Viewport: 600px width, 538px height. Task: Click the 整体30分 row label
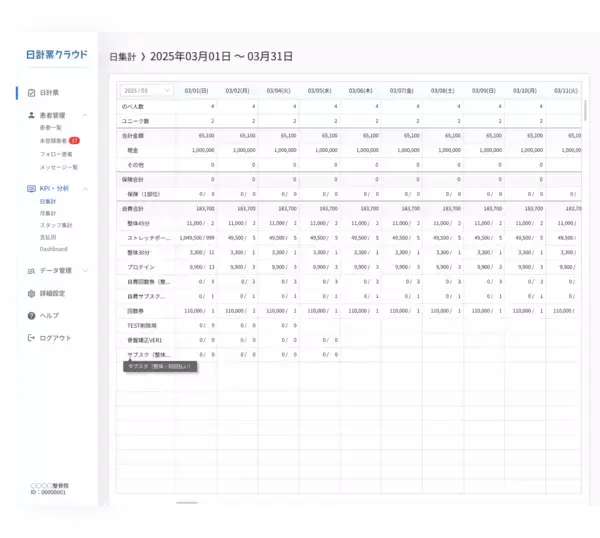tap(139, 253)
